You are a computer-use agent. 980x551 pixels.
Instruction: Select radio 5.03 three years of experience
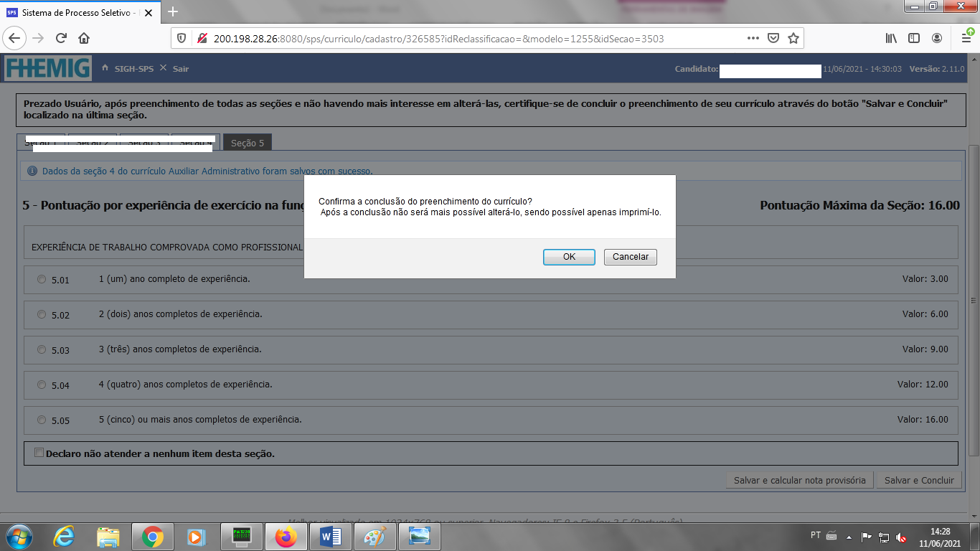[x=42, y=349]
